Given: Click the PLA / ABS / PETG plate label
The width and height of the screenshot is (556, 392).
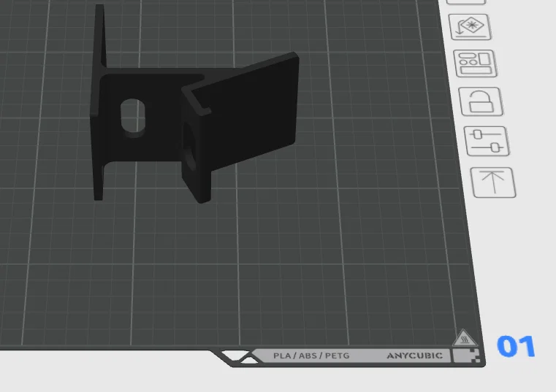Looking at the screenshot, I should (311, 356).
